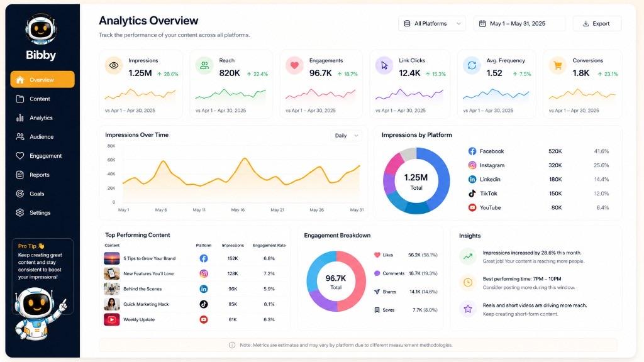Click the Content folder icon in sidebar
The image size is (644, 362).
[x=19, y=99]
